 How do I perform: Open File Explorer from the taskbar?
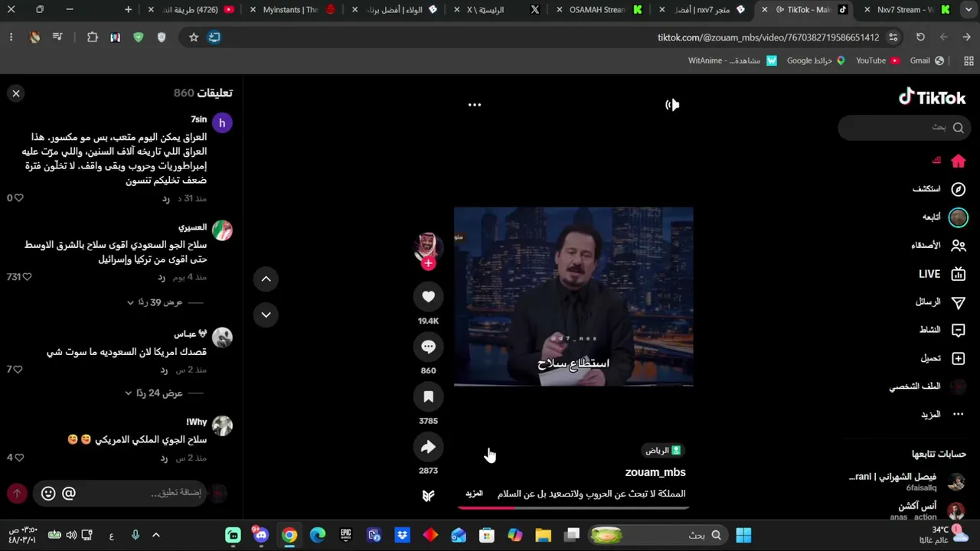coord(543,535)
